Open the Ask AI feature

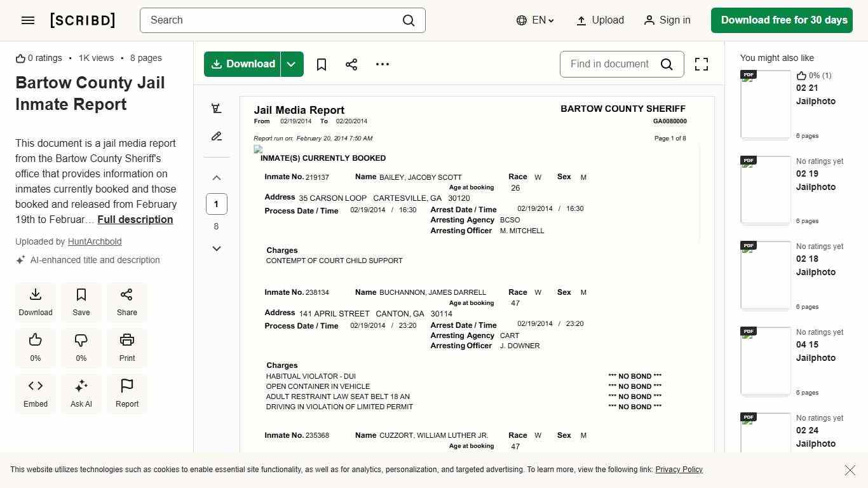coord(81,393)
